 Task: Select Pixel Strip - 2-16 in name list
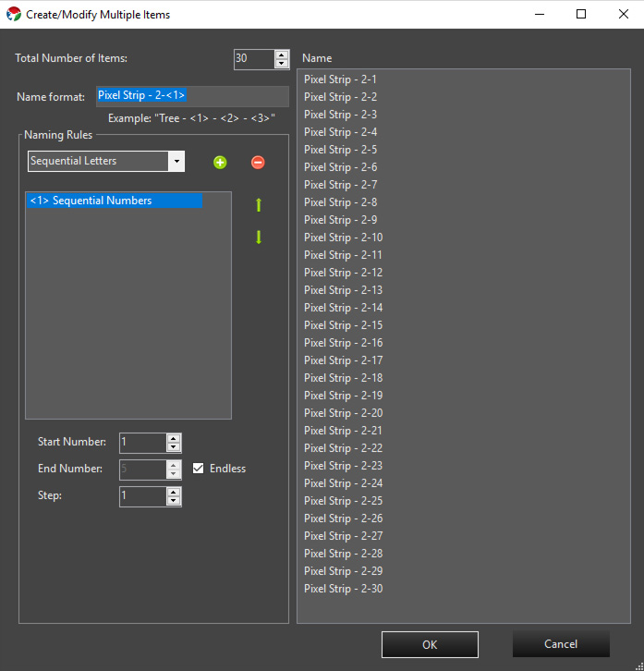(343, 343)
